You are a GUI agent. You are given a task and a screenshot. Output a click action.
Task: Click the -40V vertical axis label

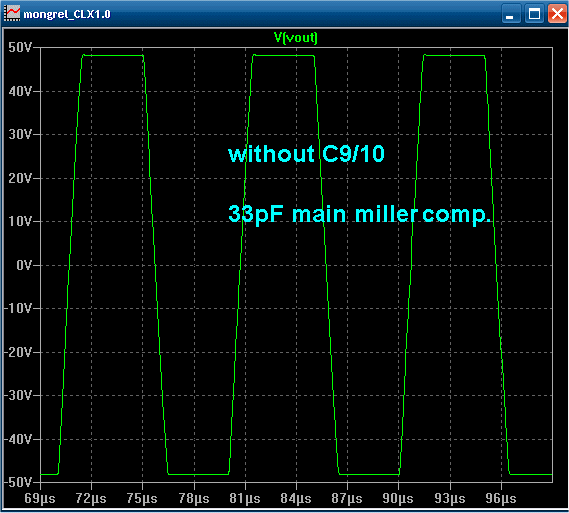pyautogui.click(x=18, y=439)
